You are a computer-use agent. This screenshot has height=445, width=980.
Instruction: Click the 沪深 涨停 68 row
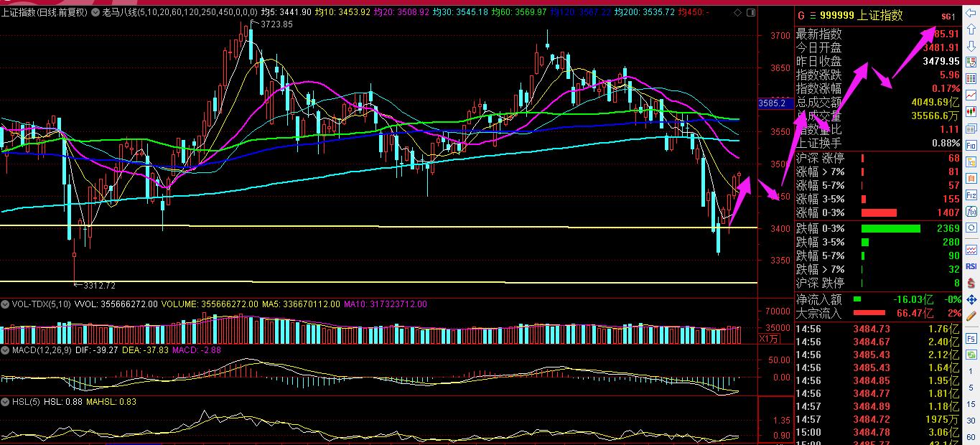[x=877, y=158]
